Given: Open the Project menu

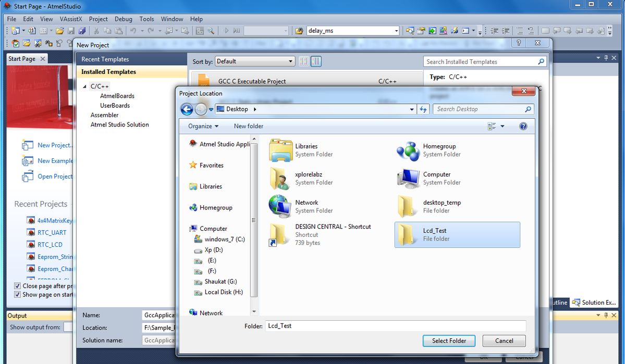Looking at the screenshot, I should click(98, 19).
